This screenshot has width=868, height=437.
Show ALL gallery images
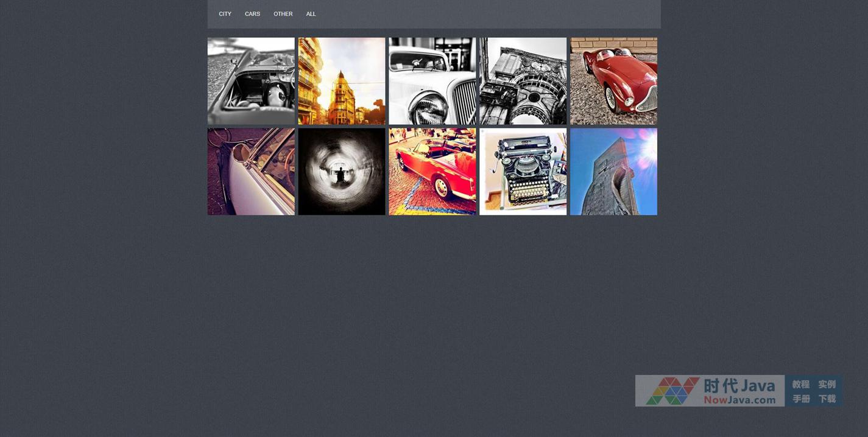pos(311,14)
